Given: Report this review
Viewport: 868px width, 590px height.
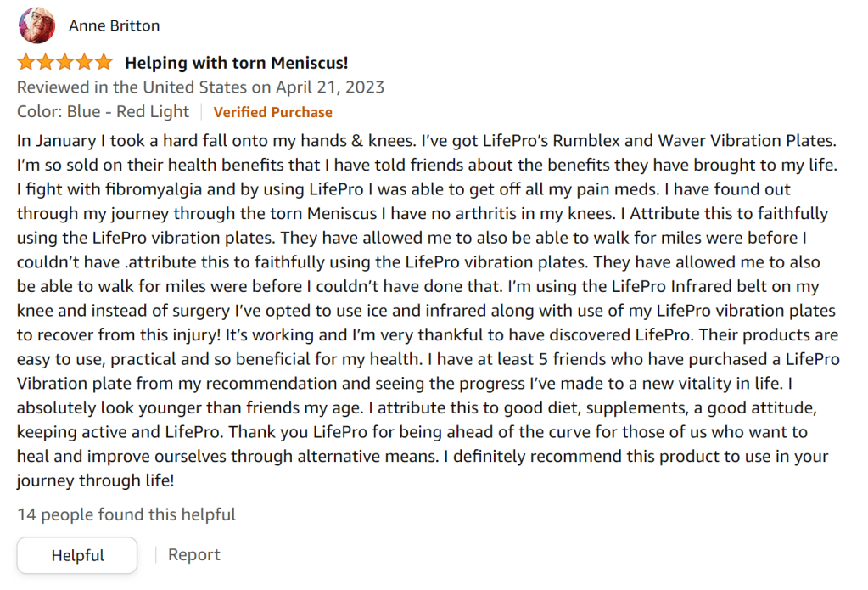Looking at the screenshot, I should (193, 555).
